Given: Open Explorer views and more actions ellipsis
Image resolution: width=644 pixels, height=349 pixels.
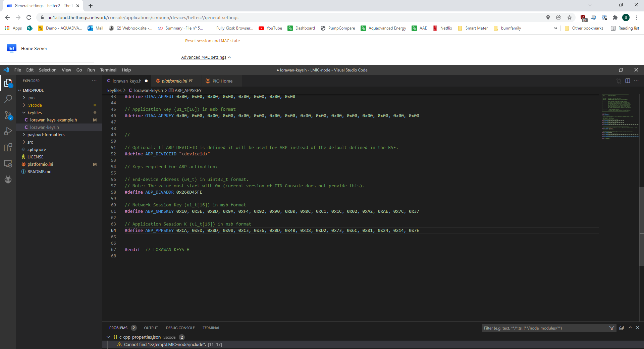Looking at the screenshot, I should click(94, 81).
